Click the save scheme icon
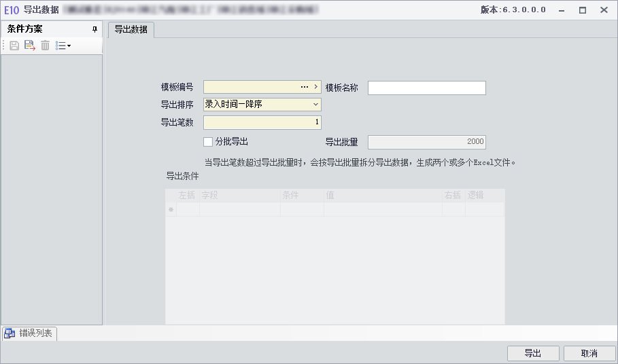The width and height of the screenshot is (618, 364). click(14, 45)
